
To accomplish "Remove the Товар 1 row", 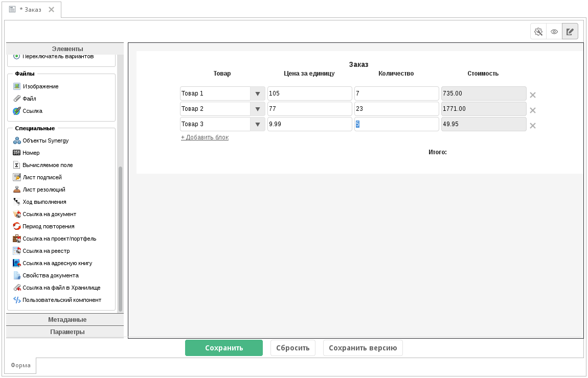I will (x=532, y=95).
